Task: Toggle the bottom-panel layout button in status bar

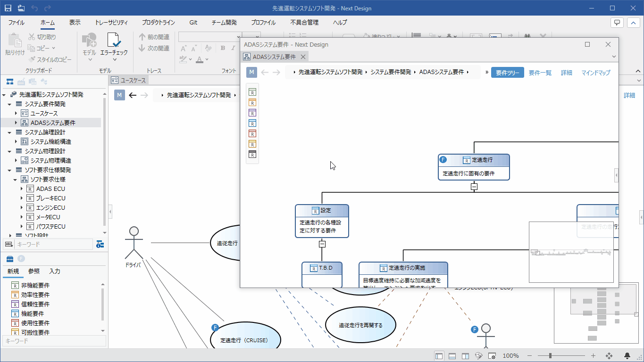Action: pyautogui.click(x=452, y=356)
